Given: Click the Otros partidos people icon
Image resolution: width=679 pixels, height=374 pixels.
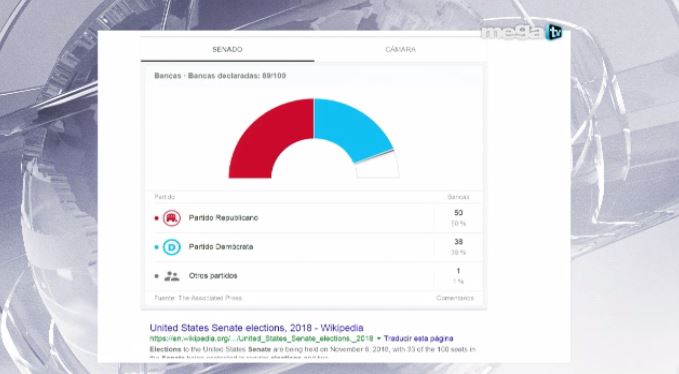Looking at the screenshot, I should click(171, 276).
